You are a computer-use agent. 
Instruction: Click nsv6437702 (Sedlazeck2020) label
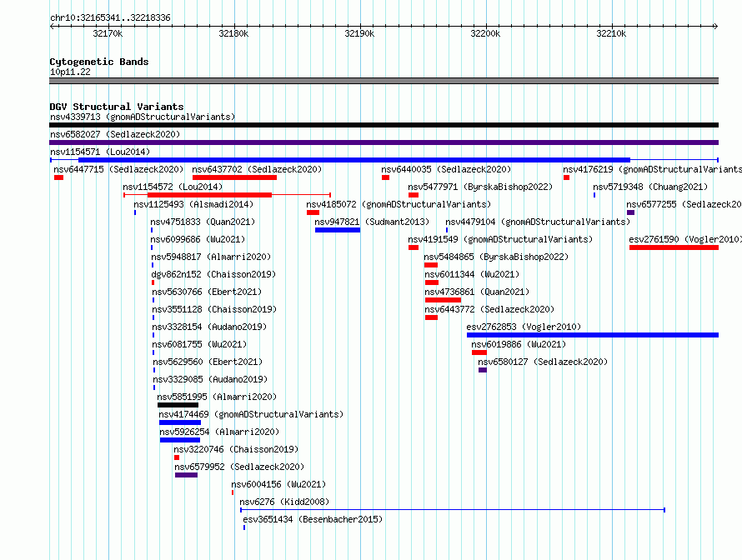[257, 169]
